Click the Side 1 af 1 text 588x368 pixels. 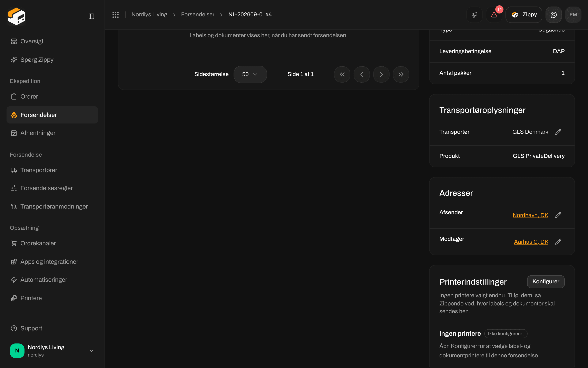(300, 74)
